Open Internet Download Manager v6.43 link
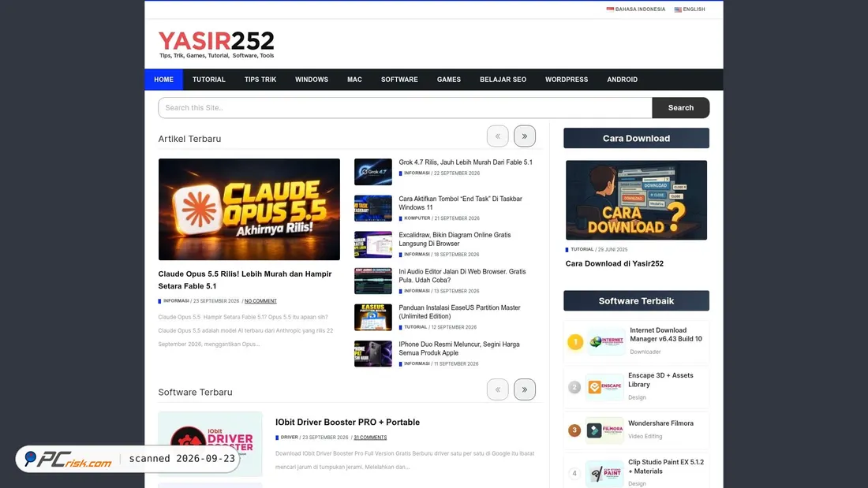Viewport: 868px width, 488px height. pyautogui.click(x=666, y=335)
